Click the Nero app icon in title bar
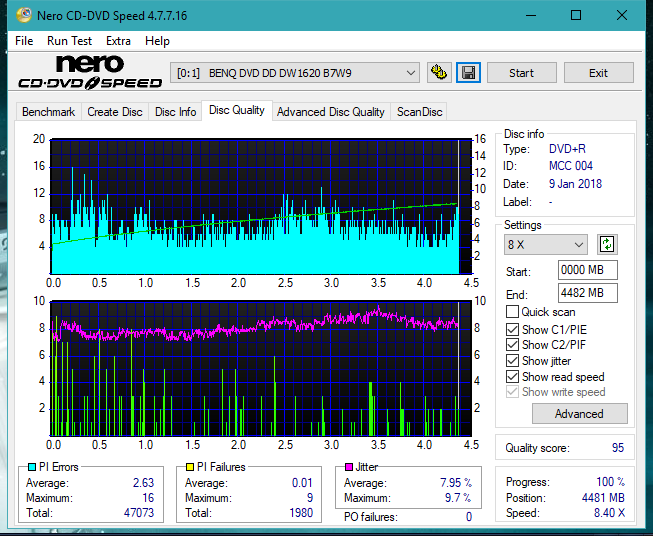The image size is (653, 536). pyautogui.click(x=24, y=15)
